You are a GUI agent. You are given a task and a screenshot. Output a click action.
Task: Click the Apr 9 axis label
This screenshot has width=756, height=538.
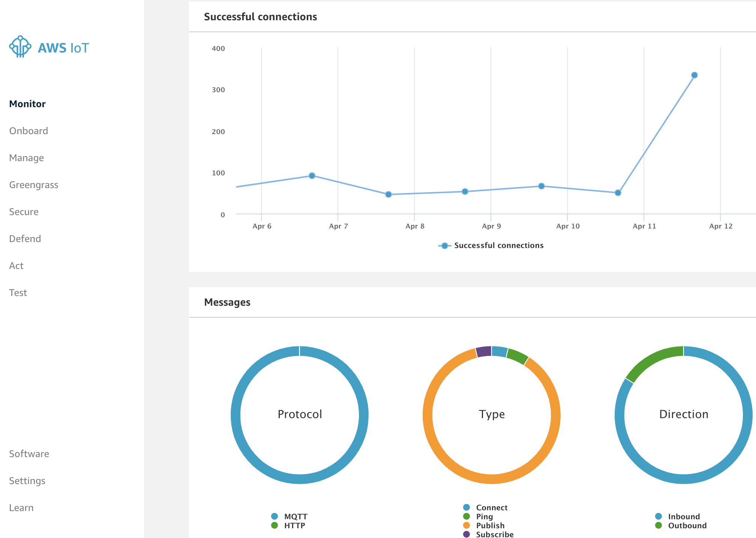click(x=491, y=226)
